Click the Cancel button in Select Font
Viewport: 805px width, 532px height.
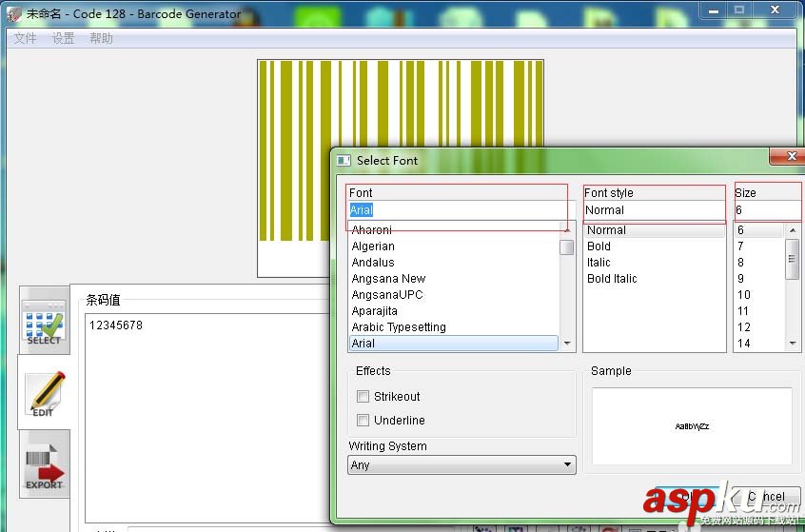pos(765,497)
